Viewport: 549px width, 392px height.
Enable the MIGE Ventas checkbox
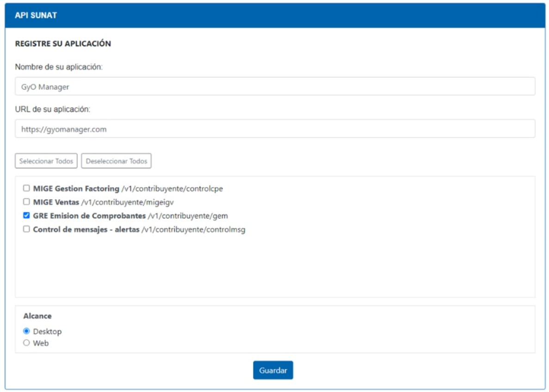point(26,202)
